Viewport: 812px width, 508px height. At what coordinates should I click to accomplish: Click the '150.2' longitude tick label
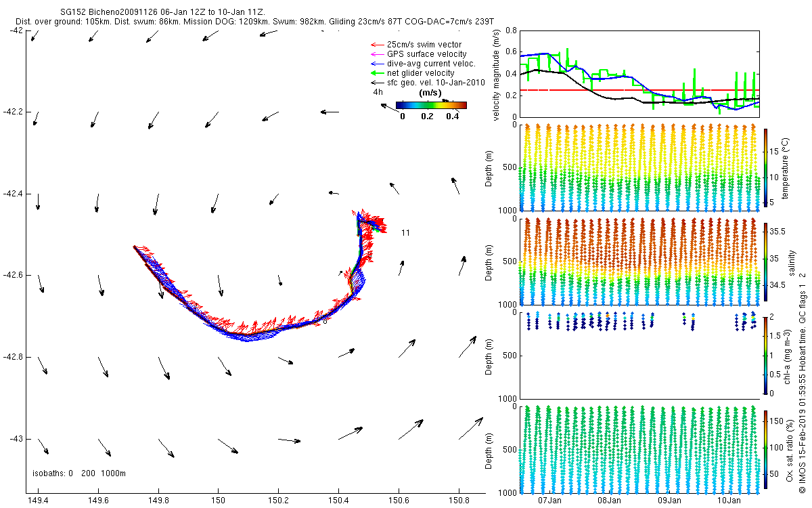[278, 501]
